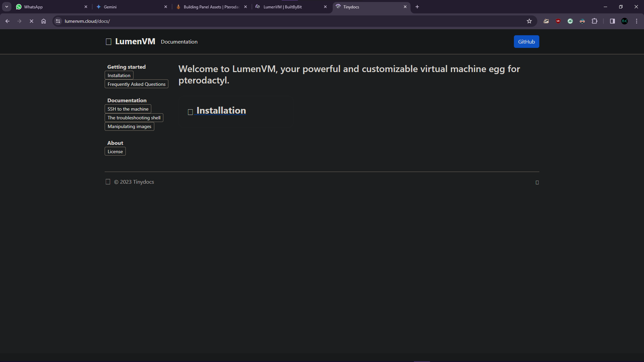Image resolution: width=644 pixels, height=362 pixels.
Task: Click the green circular extension icon
Action: tap(570, 21)
